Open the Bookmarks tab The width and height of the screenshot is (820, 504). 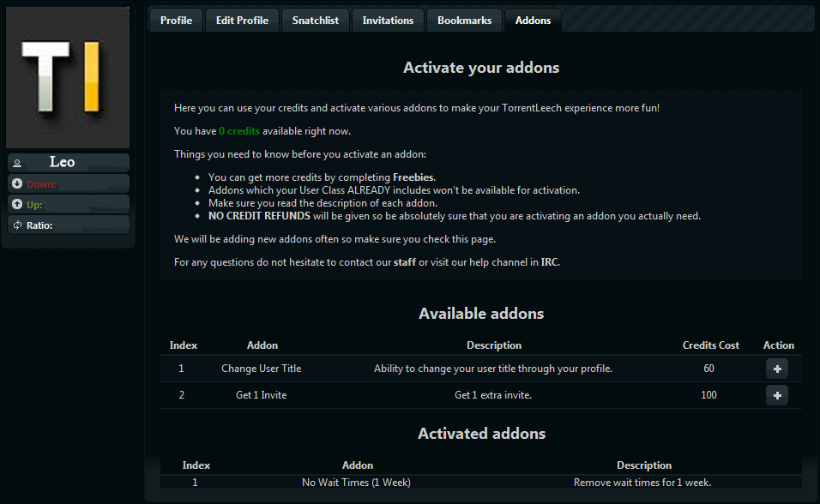tap(464, 21)
